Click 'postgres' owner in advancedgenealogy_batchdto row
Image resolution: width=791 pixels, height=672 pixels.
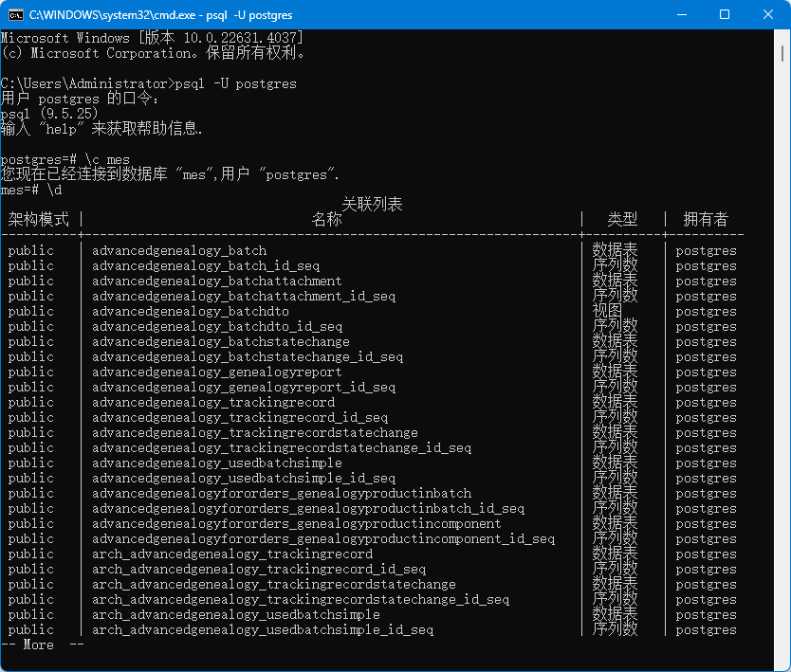tap(706, 312)
